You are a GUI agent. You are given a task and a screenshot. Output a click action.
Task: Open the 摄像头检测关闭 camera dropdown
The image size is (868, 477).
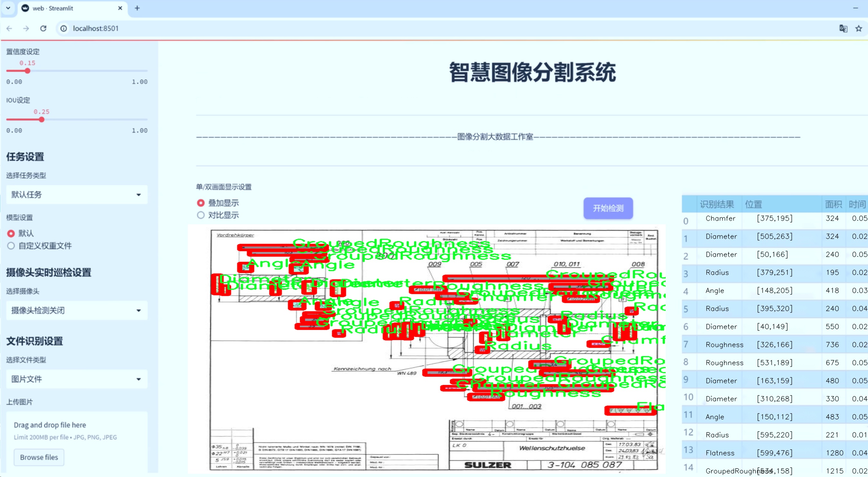[77, 310]
